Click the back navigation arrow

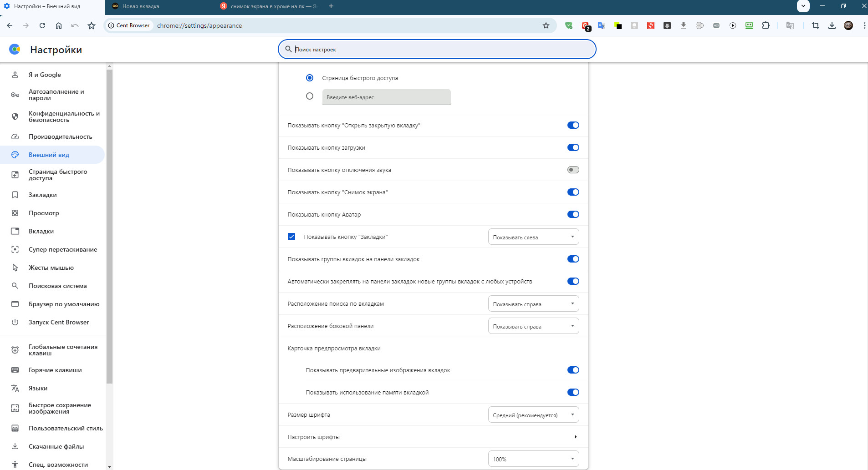10,25
